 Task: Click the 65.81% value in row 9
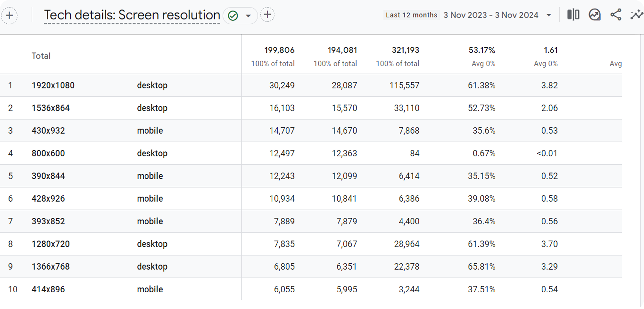pyautogui.click(x=481, y=266)
